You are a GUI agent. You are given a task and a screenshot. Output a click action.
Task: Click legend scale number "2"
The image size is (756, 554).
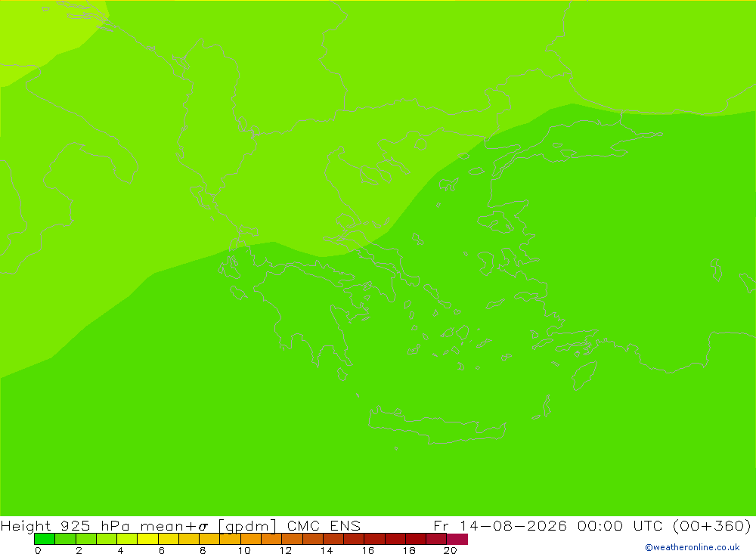79,550
